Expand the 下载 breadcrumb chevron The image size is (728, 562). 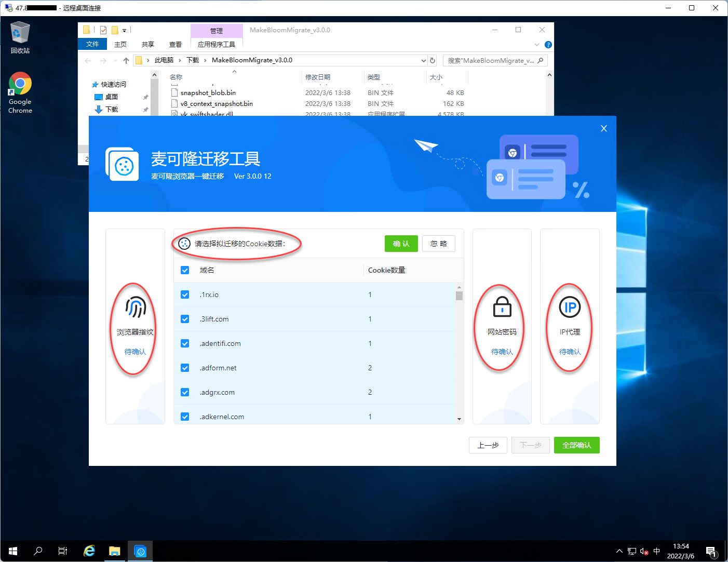205,60
